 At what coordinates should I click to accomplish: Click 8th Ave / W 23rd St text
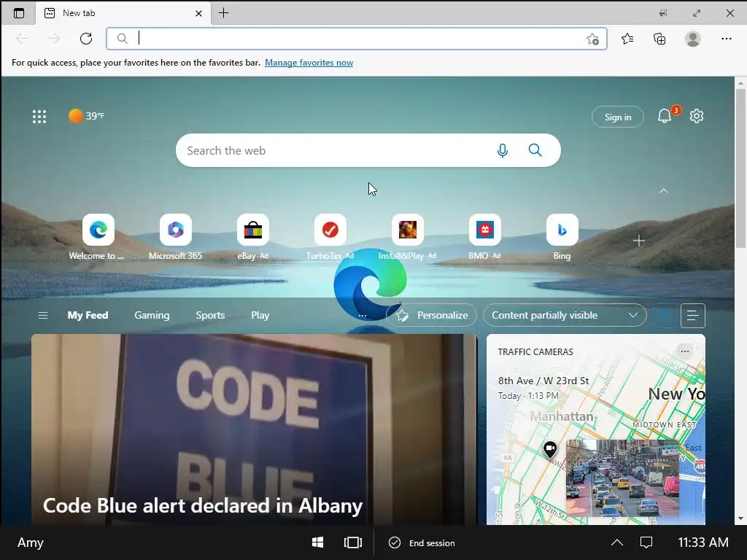tap(543, 381)
